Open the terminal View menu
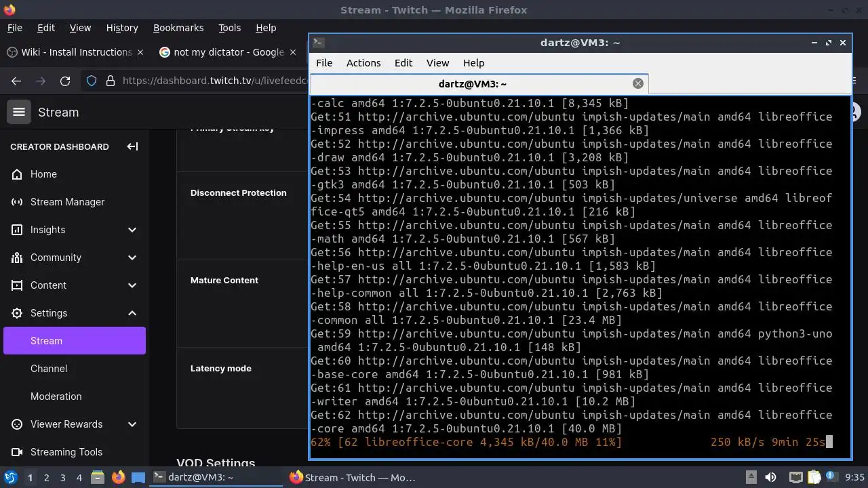868x488 pixels. pos(437,62)
